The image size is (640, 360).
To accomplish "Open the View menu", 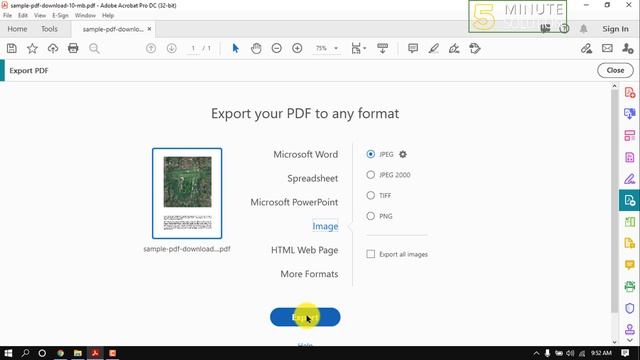I will click(40, 16).
